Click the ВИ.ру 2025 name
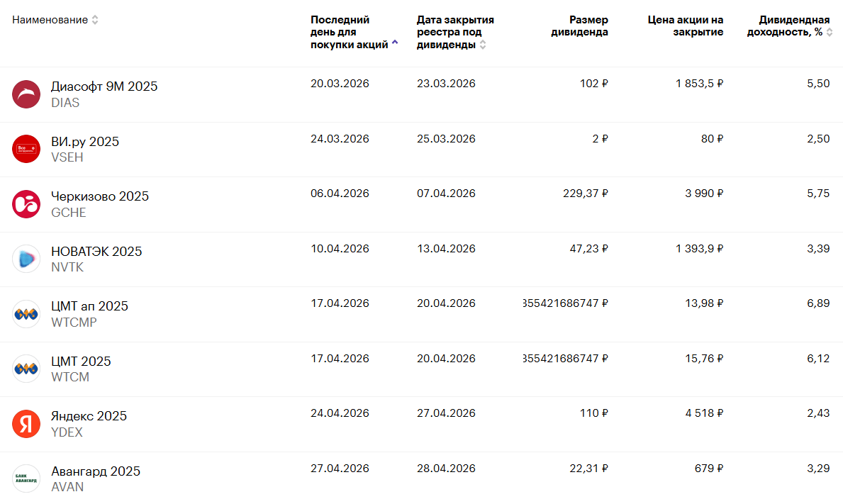Screen dimensions: 843x504 85,142
